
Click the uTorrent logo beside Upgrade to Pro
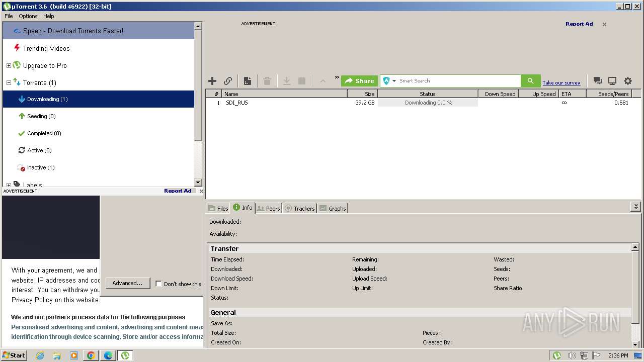17,65
